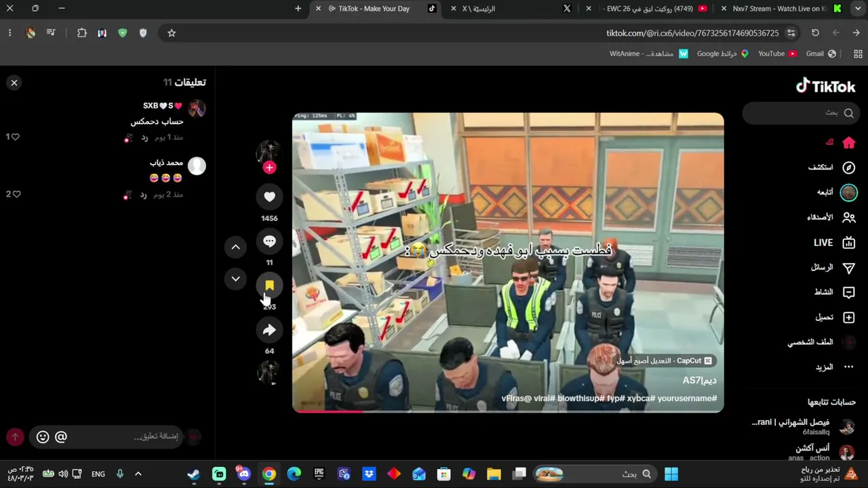Image resolution: width=868 pixels, height=488 pixels.
Task: Open the الأصدقاء Friends page
Action: click(x=831, y=218)
